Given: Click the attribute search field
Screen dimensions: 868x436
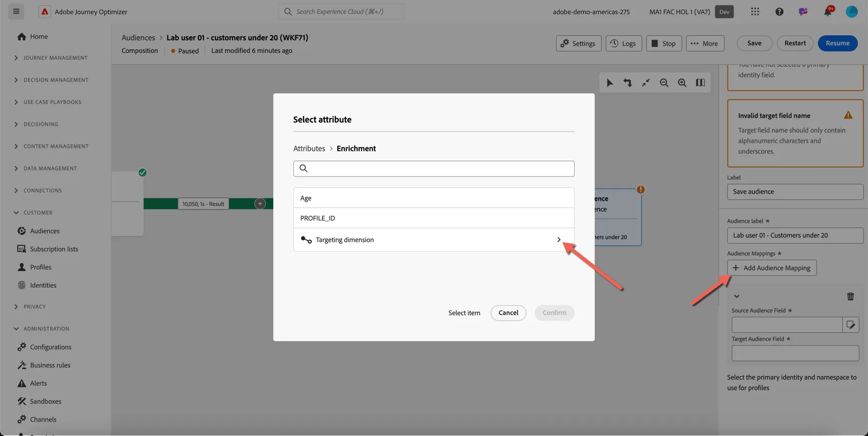Looking at the screenshot, I should 433,169.
